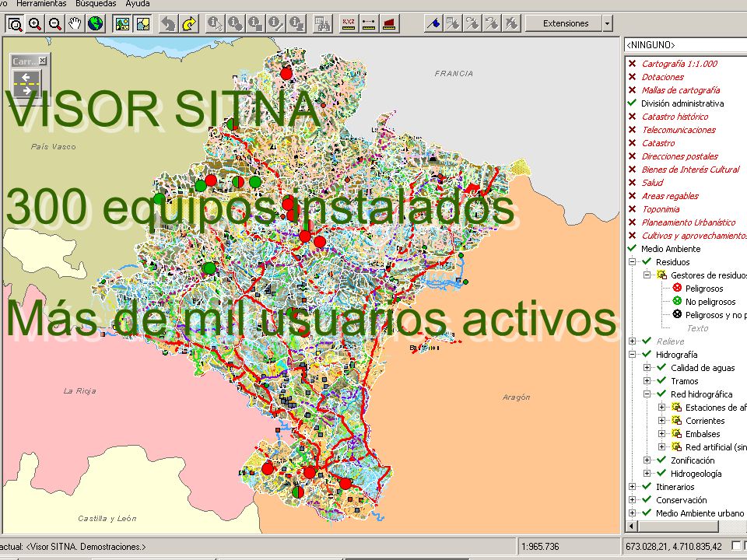This screenshot has width=747, height=560.
Task: Expand the Relieve tree node
Action: pos(632,341)
